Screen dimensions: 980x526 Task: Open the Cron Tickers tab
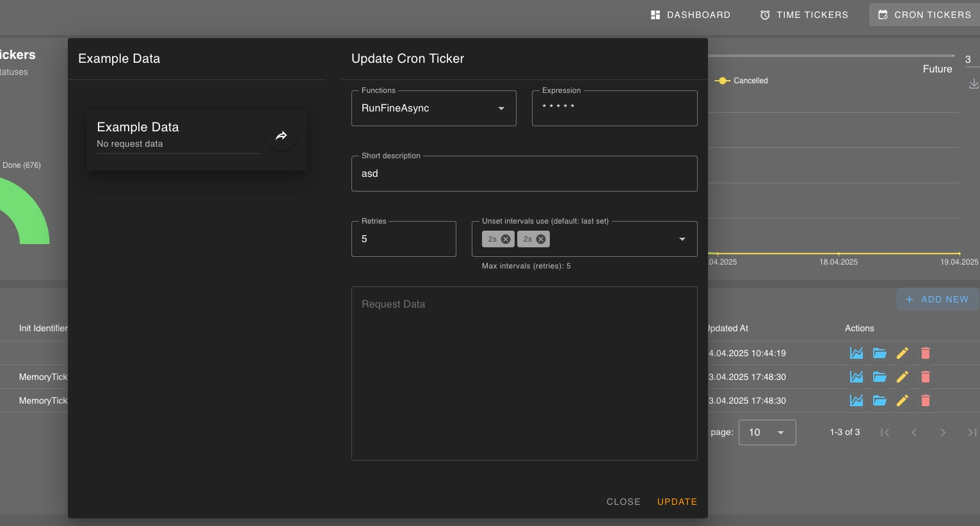coord(924,15)
